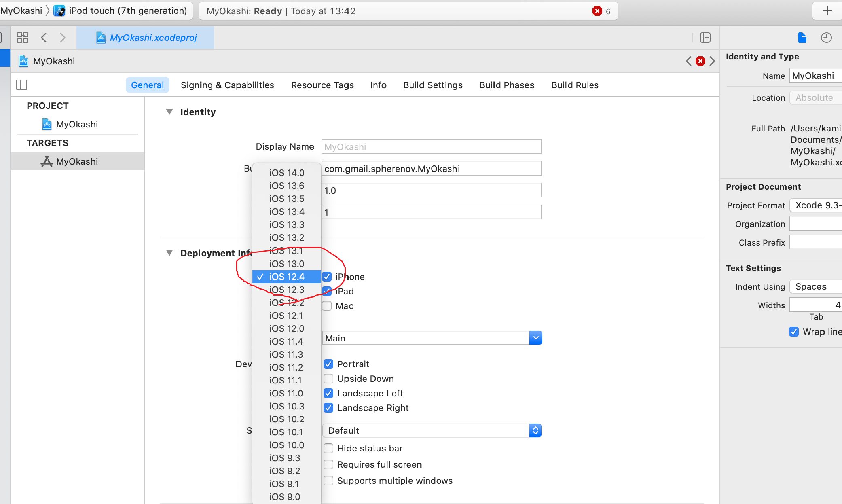Open the Build Phases tab
The width and height of the screenshot is (842, 504).
pyautogui.click(x=507, y=85)
